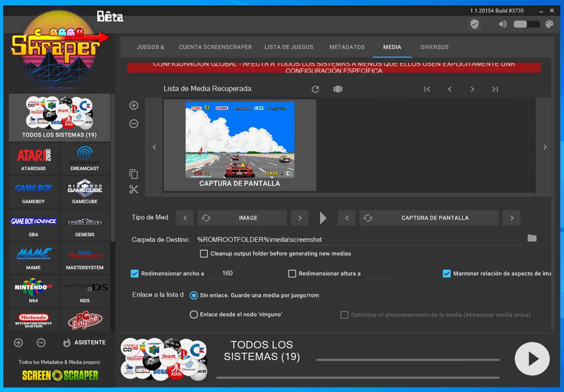
Task: Start scraping with the large play button
Action: pyautogui.click(x=532, y=359)
